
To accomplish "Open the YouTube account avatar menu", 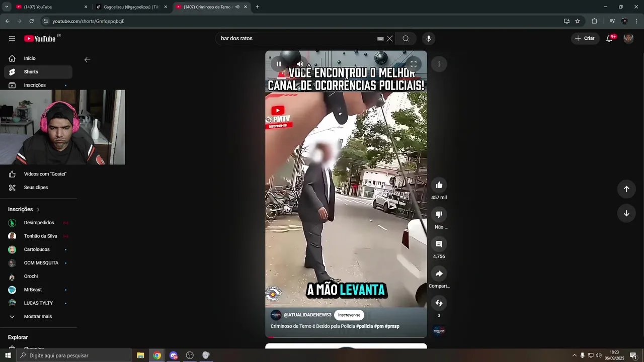I will [x=628, y=39].
